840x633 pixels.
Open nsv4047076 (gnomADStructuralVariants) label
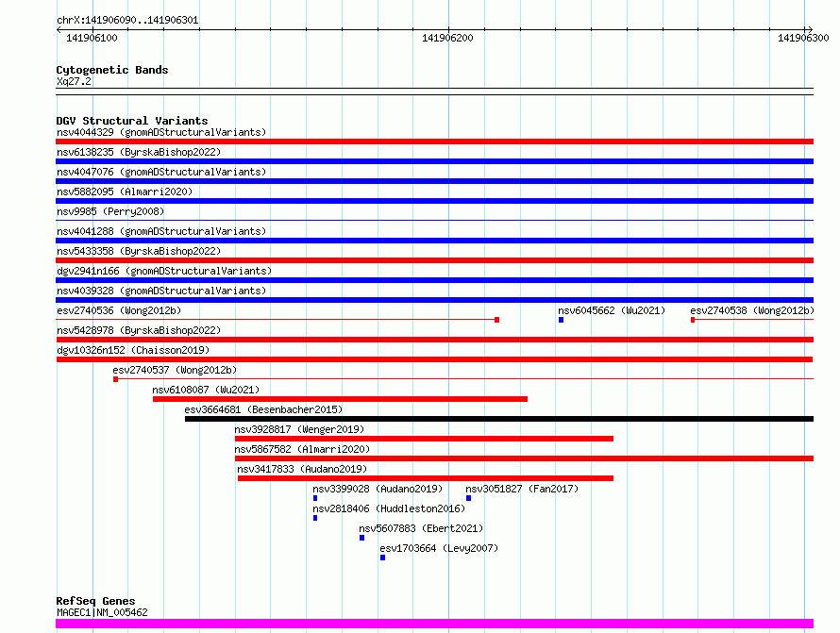(x=161, y=172)
